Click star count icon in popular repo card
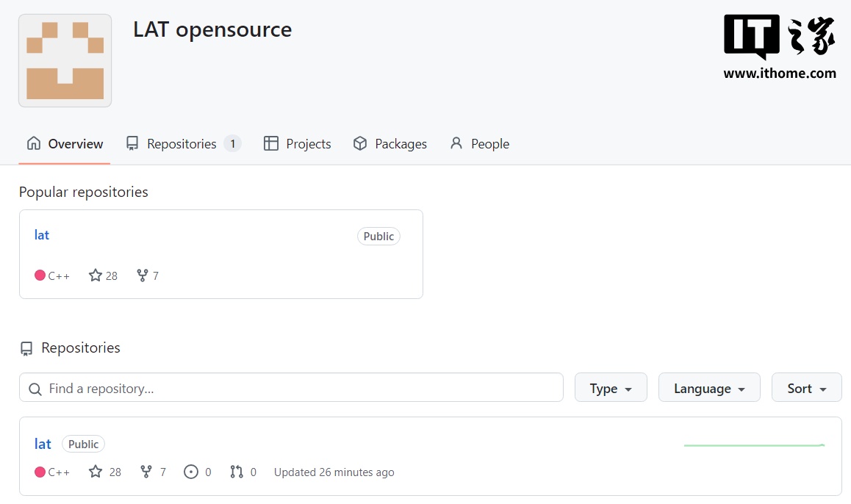This screenshot has height=504, width=851. 96,276
